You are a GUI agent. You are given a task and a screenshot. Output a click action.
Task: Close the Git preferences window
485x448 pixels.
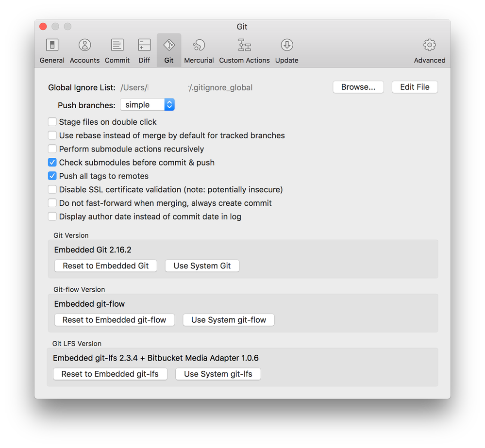(43, 27)
